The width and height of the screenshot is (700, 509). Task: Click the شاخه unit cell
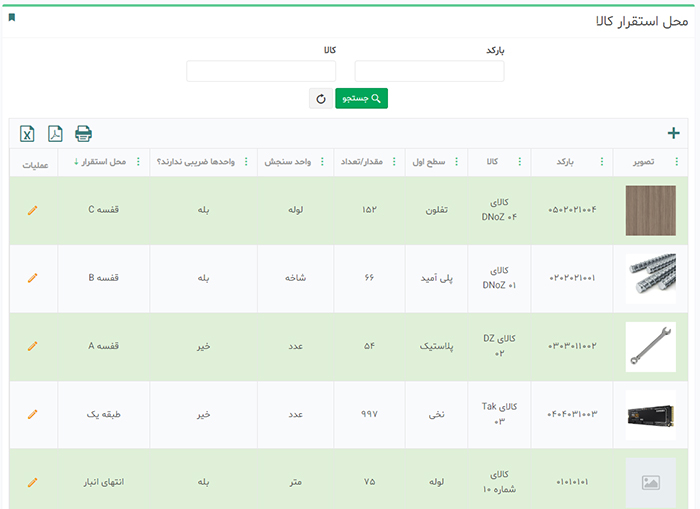(x=296, y=278)
